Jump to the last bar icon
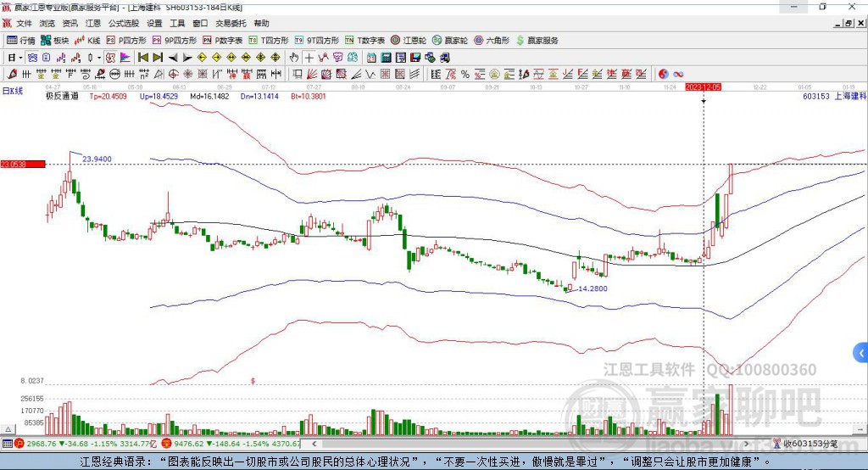Image resolution: width=868 pixels, height=470 pixels. [x=158, y=58]
